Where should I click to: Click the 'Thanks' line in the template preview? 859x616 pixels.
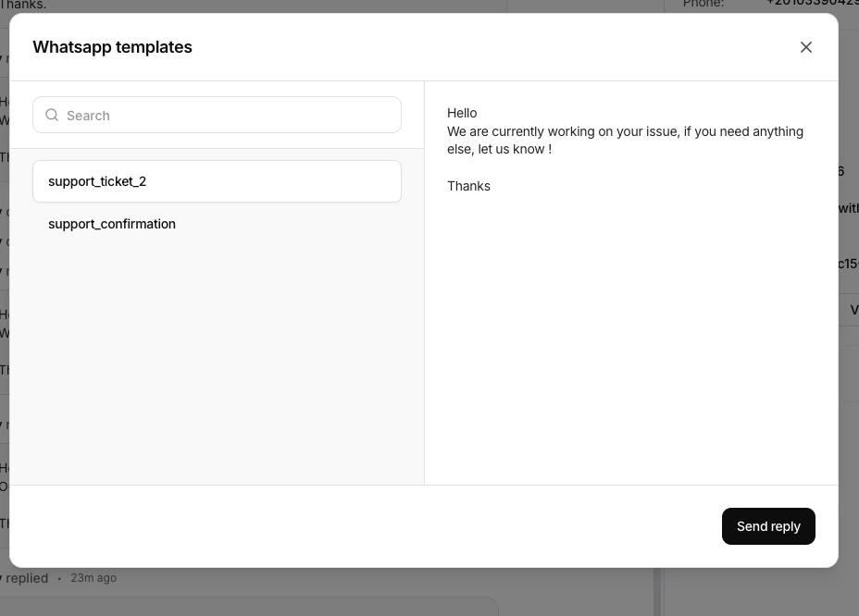[x=468, y=185]
